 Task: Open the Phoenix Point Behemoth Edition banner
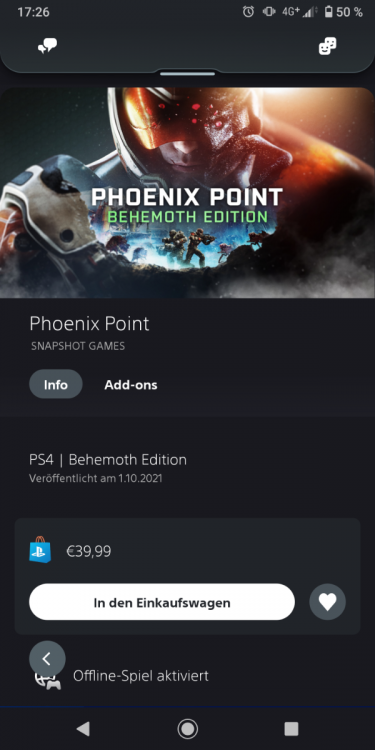tap(188, 192)
